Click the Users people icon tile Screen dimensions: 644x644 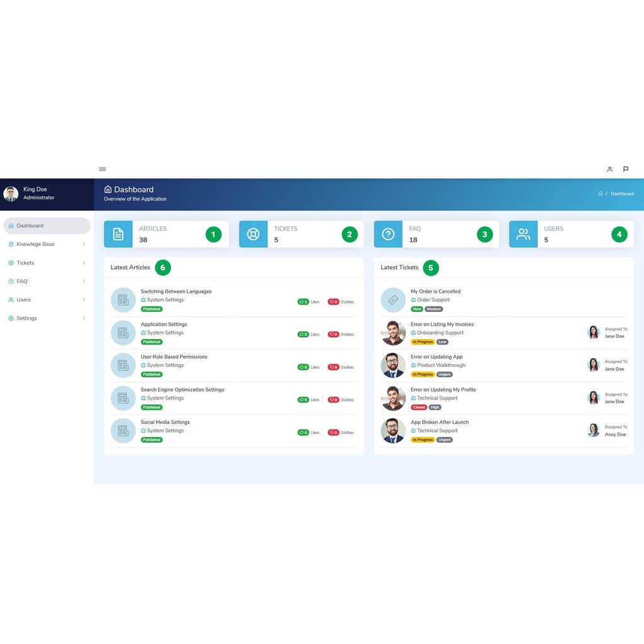[x=523, y=234]
